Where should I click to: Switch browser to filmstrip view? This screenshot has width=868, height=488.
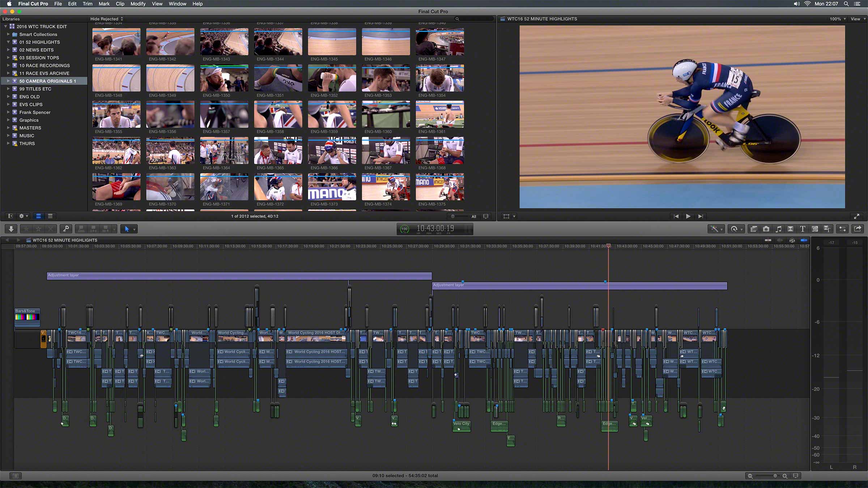point(38,216)
